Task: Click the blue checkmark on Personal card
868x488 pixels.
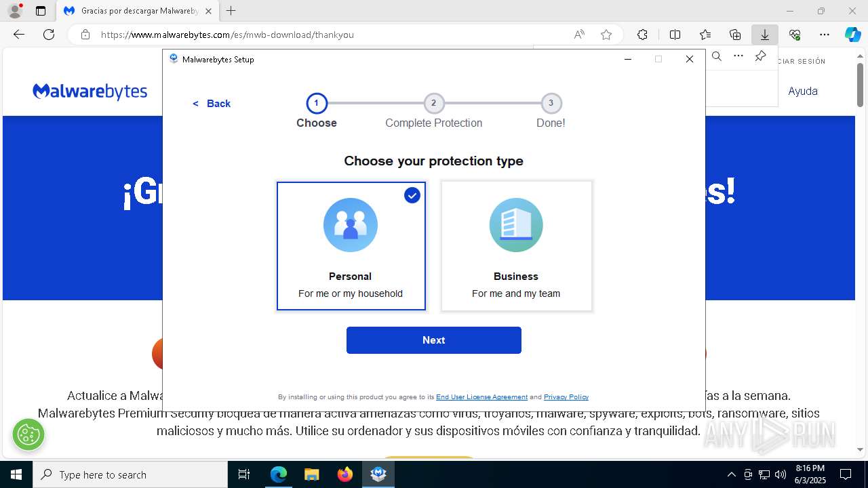Action: [x=412, y=195]
